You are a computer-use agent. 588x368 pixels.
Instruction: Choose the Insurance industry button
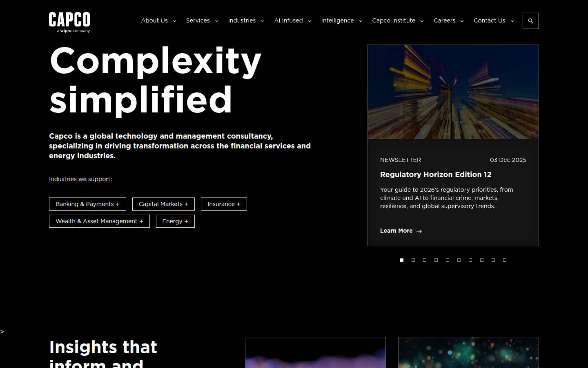pyautogui.click(x=224, y=204)
